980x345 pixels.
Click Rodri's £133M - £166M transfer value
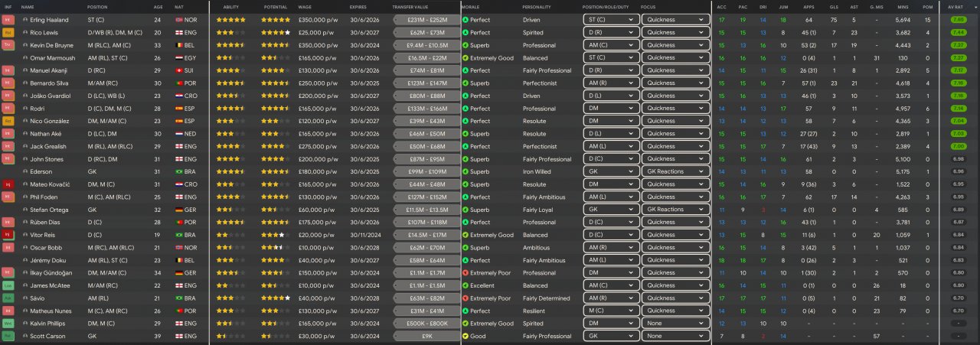point(426,108)
